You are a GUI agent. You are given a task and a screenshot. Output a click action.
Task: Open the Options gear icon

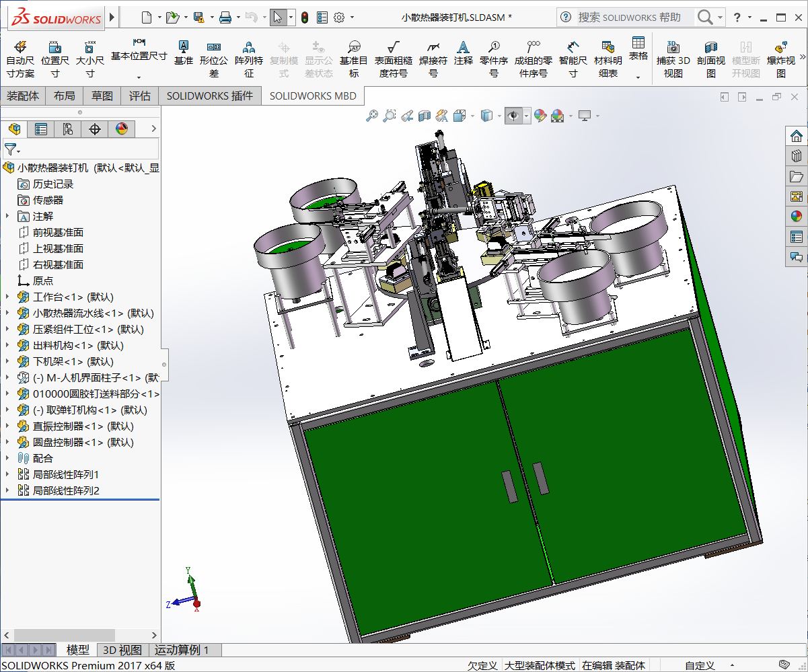coord(339,17)
